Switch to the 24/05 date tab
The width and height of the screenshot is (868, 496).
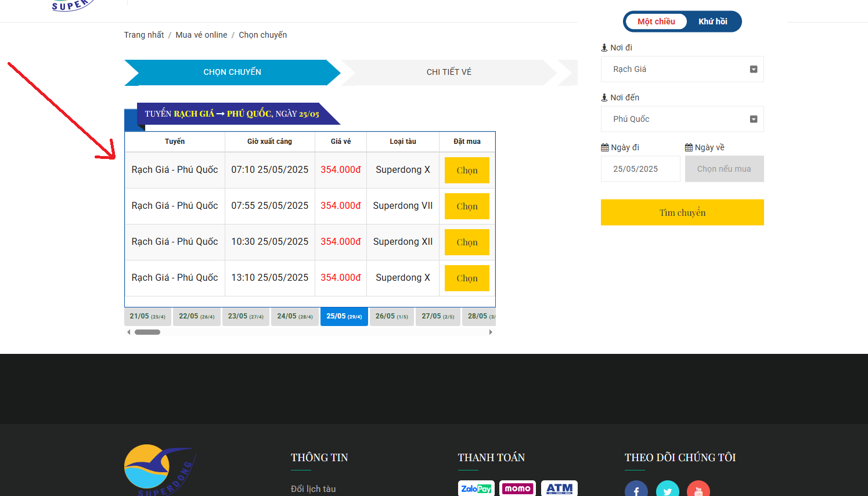coord(295,317)
